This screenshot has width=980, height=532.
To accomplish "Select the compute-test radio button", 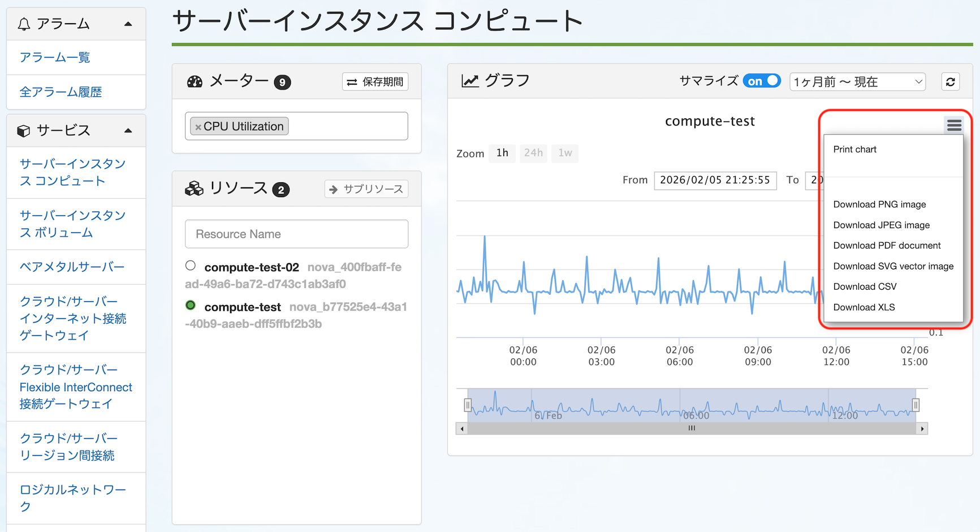I will [191, 306].
